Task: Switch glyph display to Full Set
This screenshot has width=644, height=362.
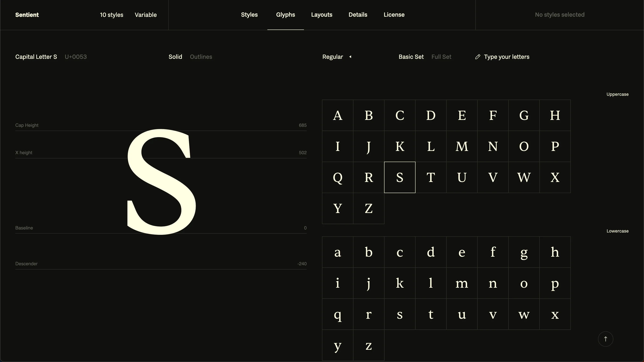Action: click(x=441, y=57)
